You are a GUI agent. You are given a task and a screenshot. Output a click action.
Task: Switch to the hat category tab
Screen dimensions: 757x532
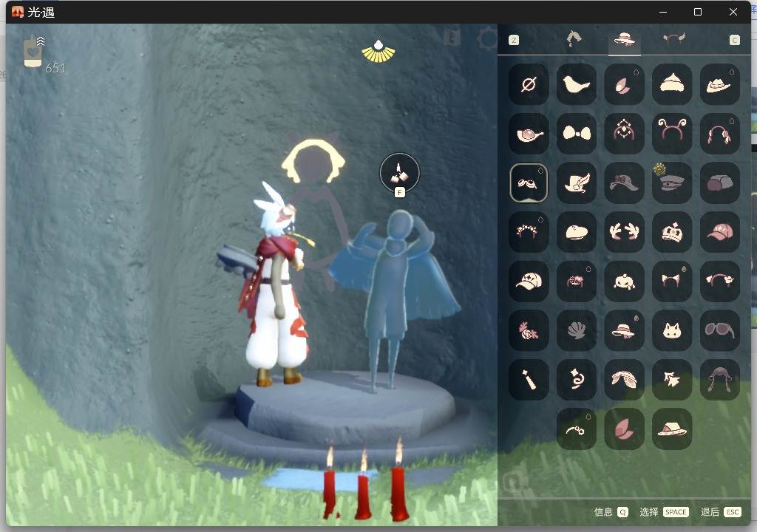[x=624, y=39]
